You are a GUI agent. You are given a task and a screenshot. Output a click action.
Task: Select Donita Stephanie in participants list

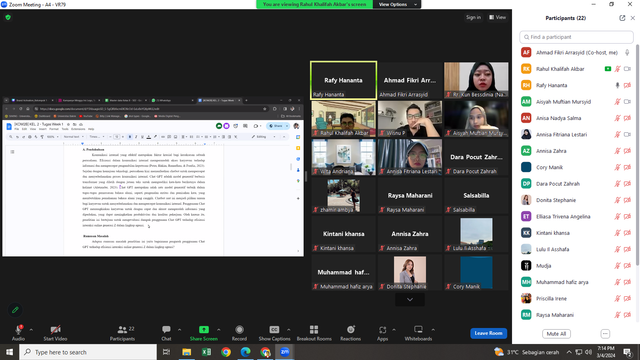pos(577,200)
